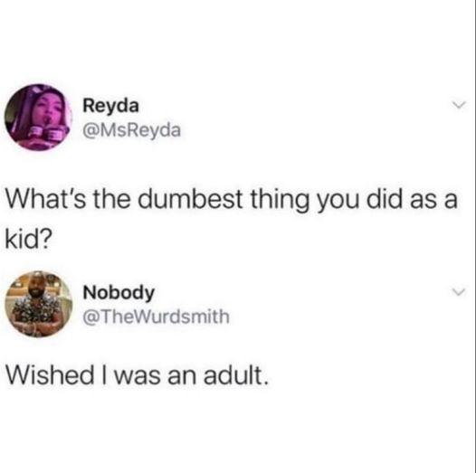Viewport: 476px width, 473px height.
Task: Select the tweet asking about dumbest thing
Action: tap(232, 217)
